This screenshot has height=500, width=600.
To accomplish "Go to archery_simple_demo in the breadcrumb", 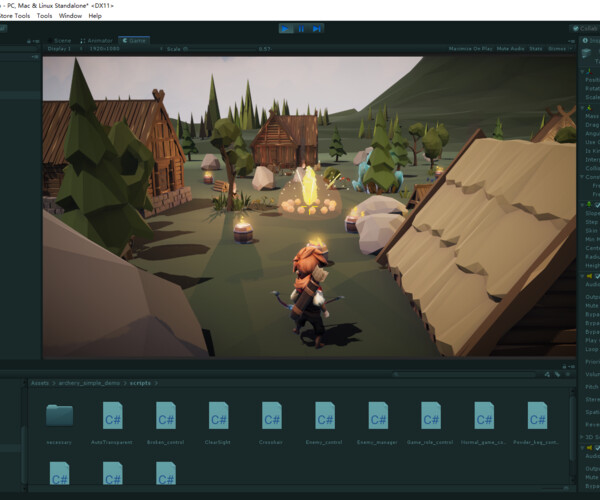I will [89, 383].
